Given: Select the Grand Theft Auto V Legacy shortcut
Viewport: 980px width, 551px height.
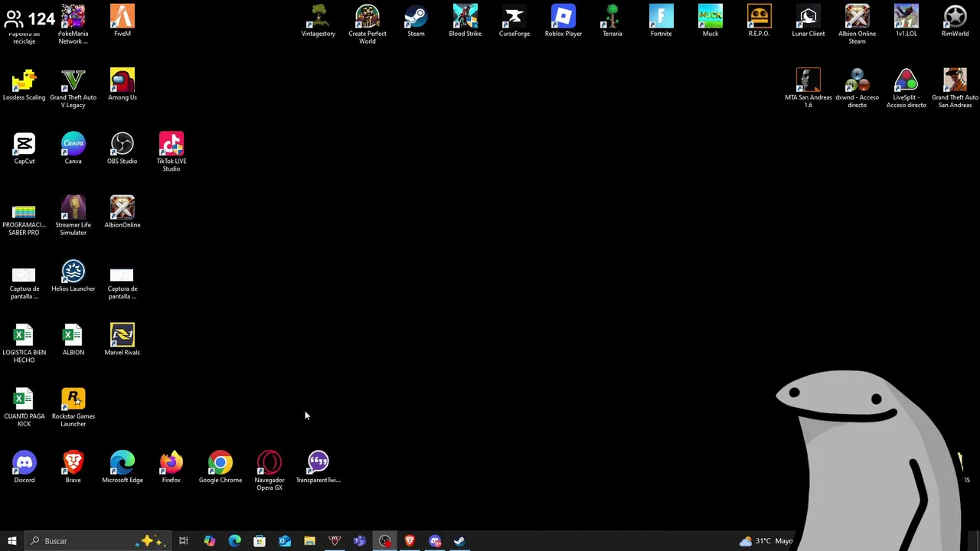Looking at the screenshot, I should point(73,88).
